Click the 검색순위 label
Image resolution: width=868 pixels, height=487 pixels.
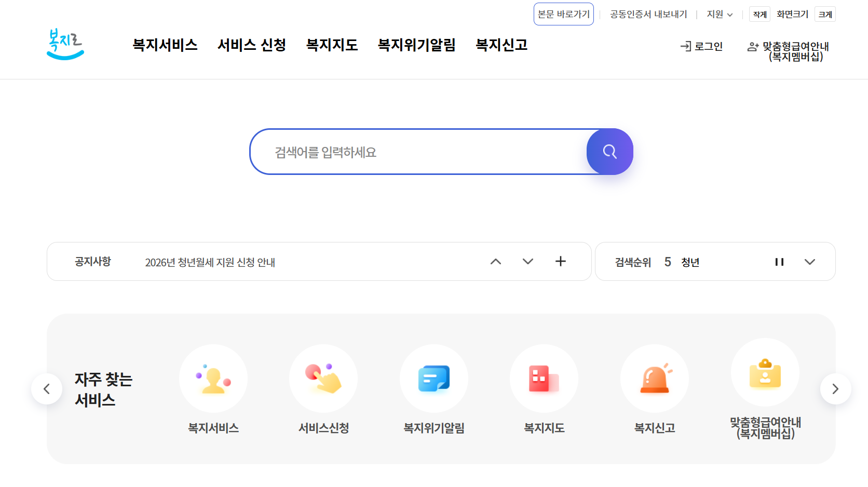[x=633, y=262]
